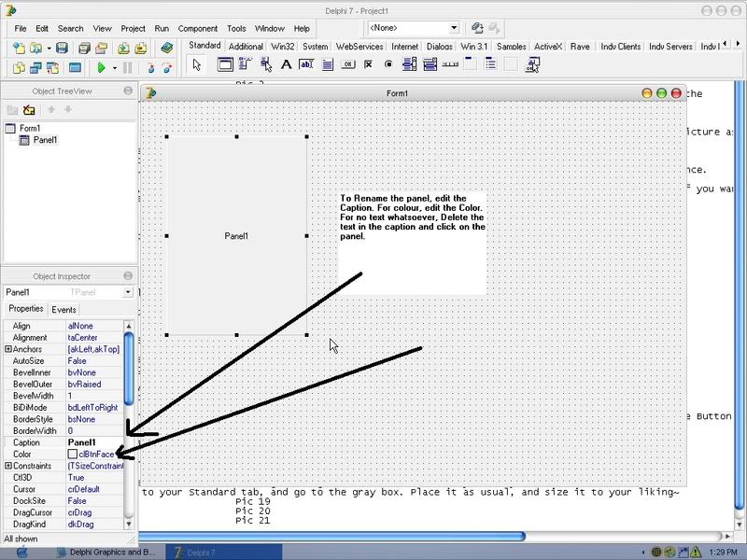Screen dimensions: 747x560
Task: Select Panel1 in the Object TreeView
Action: 45,140
